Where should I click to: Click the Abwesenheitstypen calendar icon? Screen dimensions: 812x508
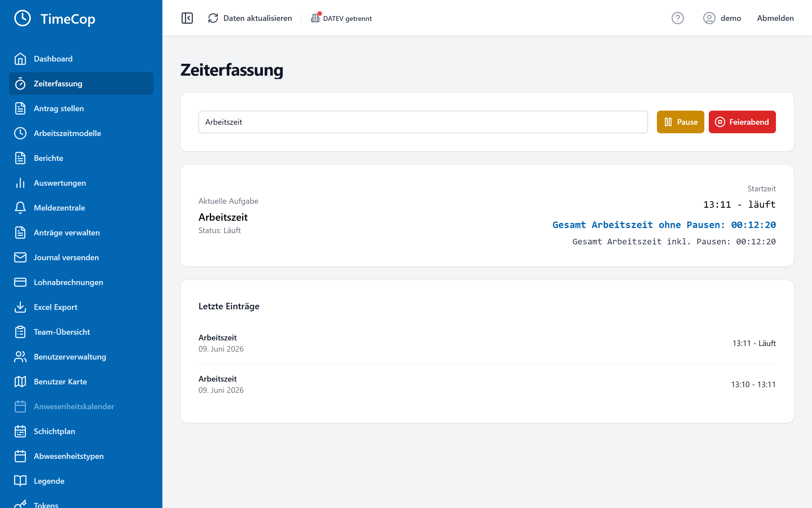[20, 457]
